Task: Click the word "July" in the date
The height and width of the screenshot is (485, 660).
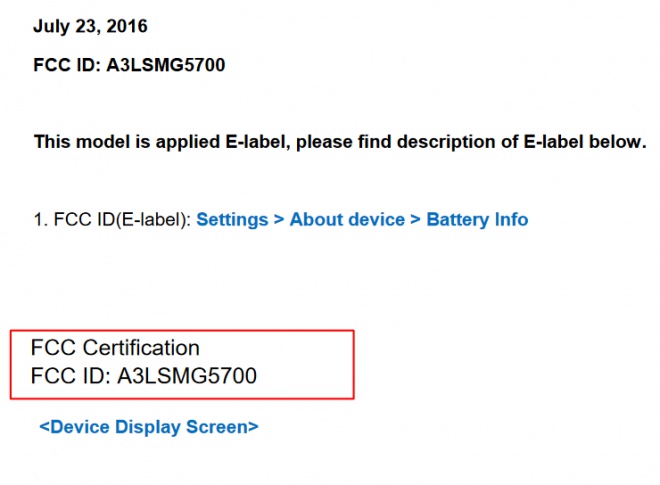Action: coord(52,25)
